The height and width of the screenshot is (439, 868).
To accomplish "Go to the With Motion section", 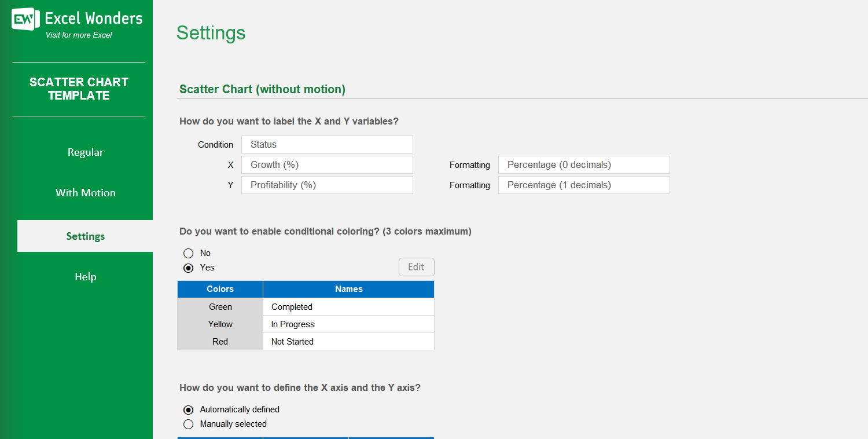I will pos(85,192).
